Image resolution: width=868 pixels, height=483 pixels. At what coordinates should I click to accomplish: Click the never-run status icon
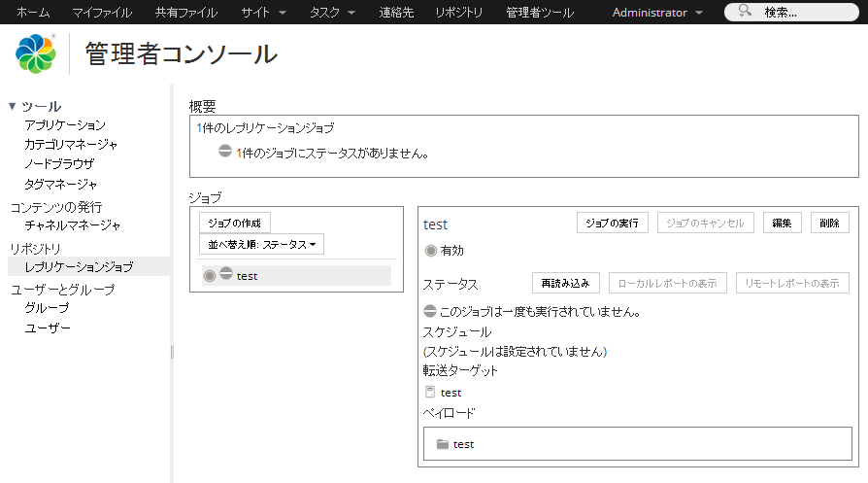pos(430,311)
